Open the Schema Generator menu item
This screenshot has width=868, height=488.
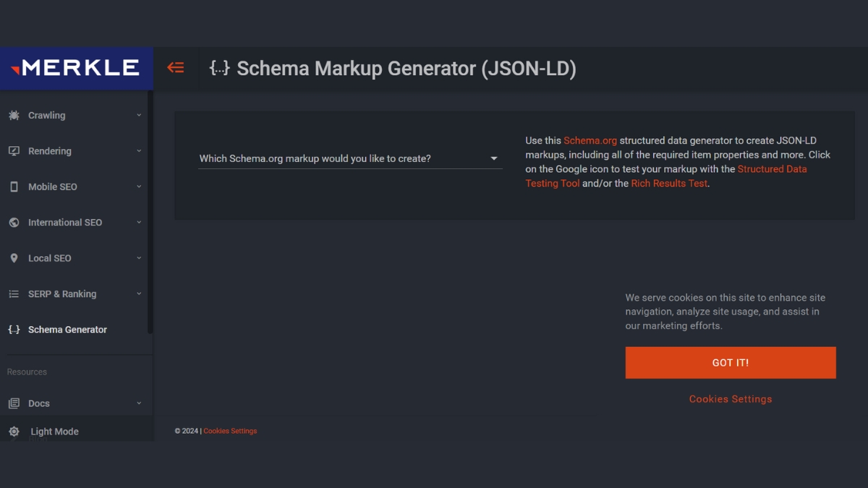click(x=67, y=330)
